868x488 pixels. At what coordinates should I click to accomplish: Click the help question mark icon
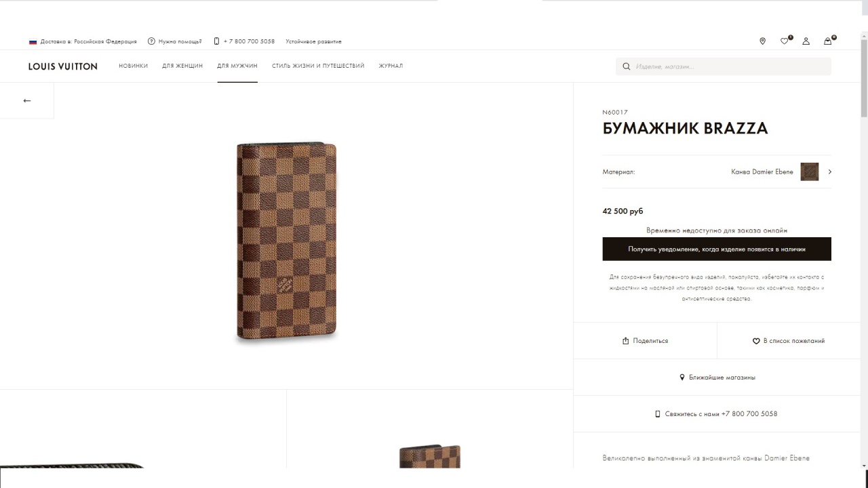(151, 41)
